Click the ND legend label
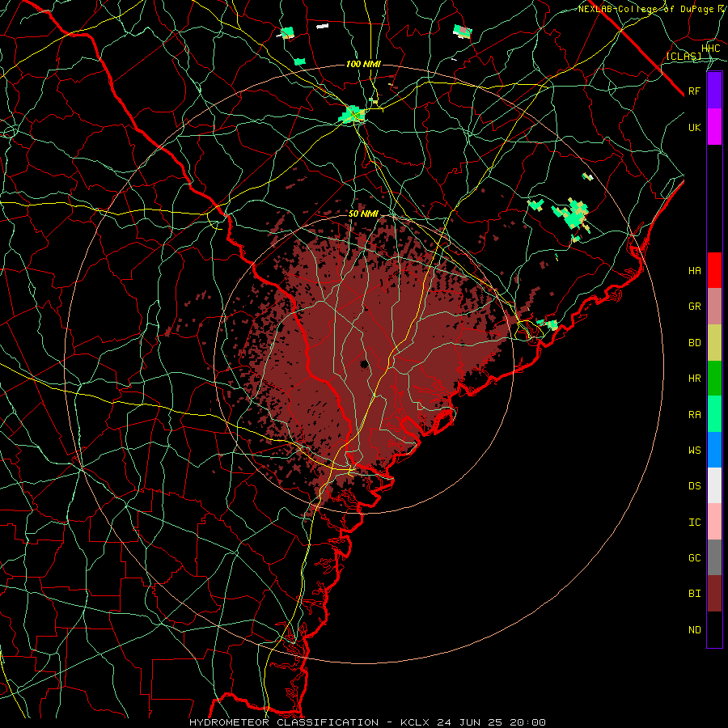Screen dimensions: 728x728 695,630
